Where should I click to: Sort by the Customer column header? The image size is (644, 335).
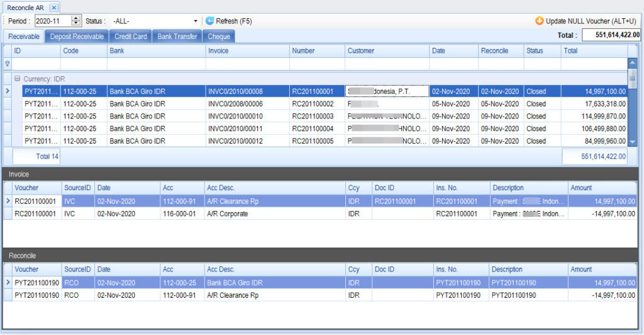point(387,50)
